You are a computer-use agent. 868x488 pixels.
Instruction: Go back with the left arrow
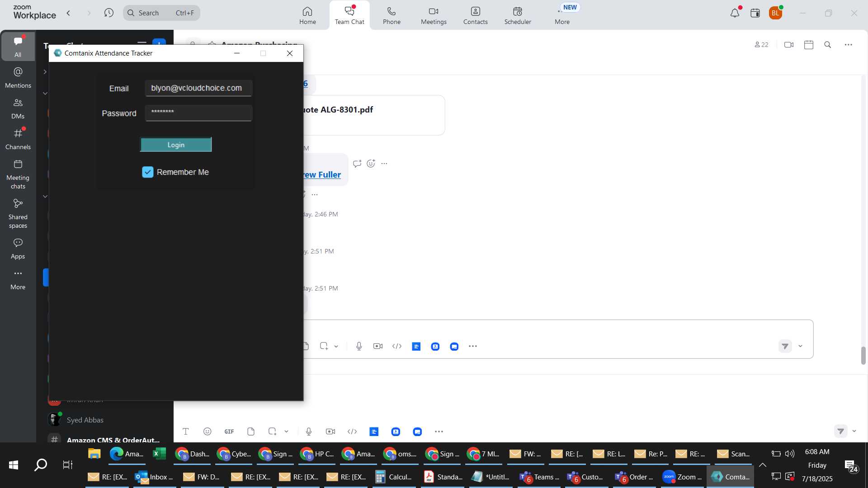pyautogui.click(x=69, y=13)
